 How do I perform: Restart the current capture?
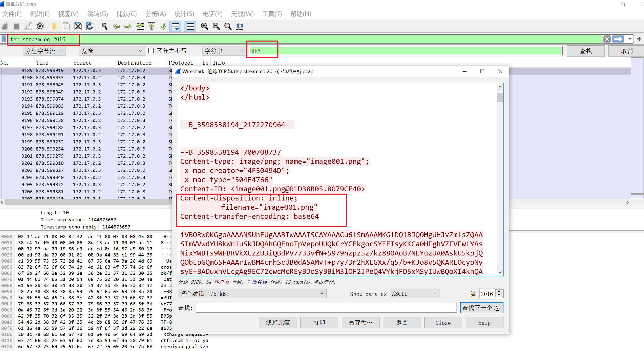[x=28, y=26]
